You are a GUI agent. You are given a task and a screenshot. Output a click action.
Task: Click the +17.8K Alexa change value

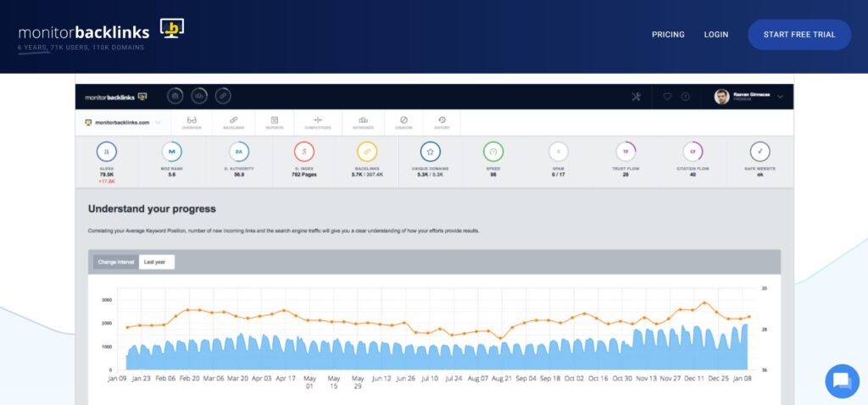pyautogui.click(x=107, y=181)
